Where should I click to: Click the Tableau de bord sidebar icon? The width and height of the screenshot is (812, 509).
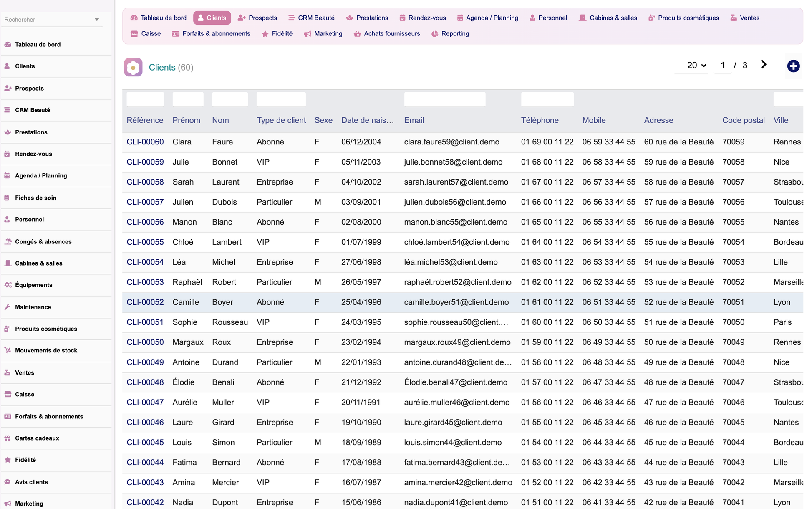click(8, 44)
